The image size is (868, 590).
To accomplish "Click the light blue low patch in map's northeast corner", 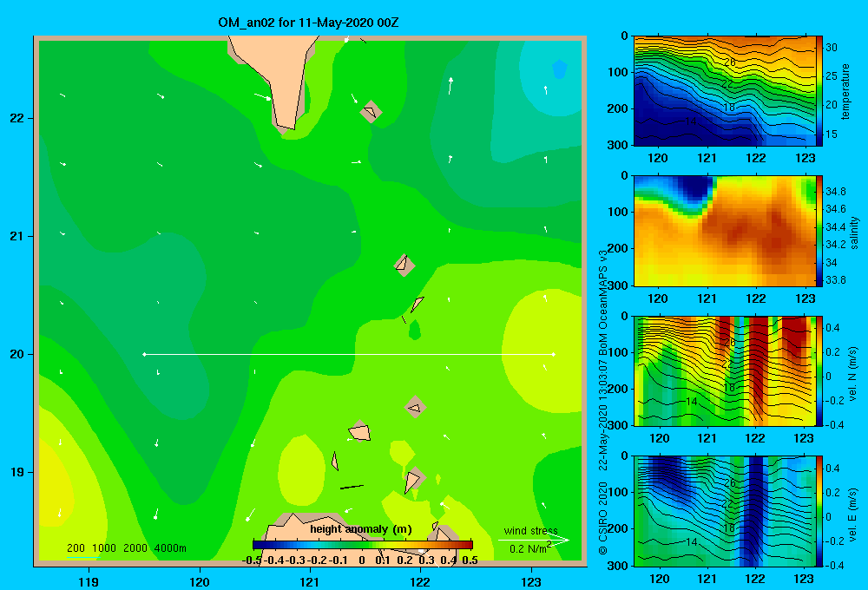I will (560, 69).
